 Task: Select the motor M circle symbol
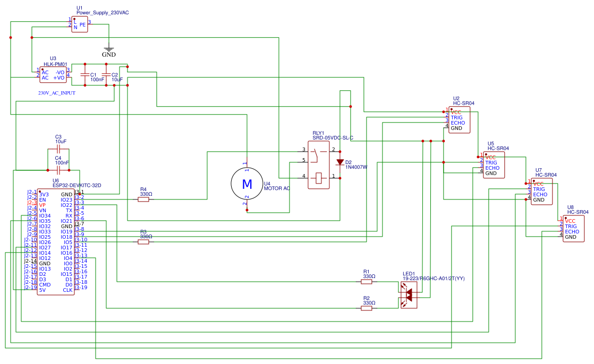tap(247, 184)
